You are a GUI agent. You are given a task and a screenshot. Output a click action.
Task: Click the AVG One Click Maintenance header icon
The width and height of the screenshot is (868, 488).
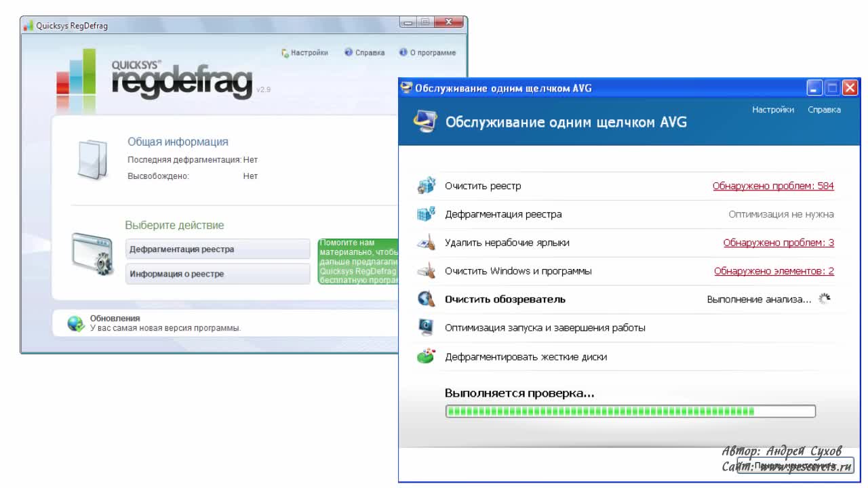425,121
